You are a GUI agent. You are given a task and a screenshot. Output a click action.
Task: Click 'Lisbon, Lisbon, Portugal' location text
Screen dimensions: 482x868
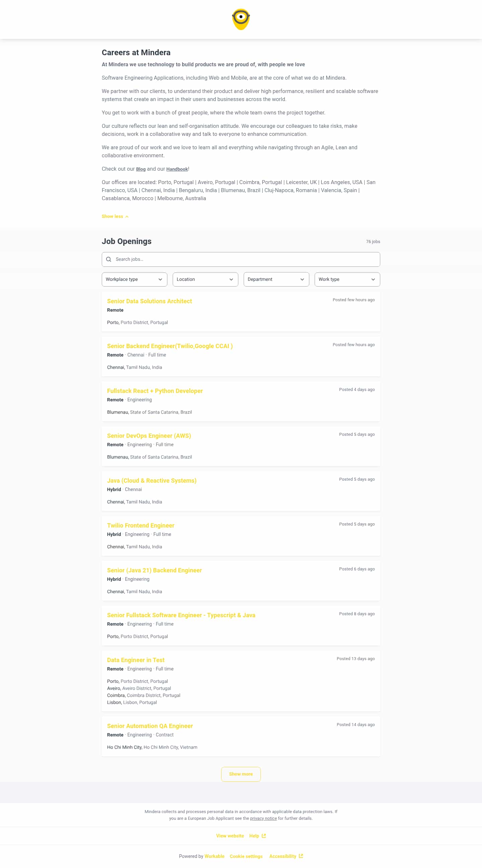click(132, 702)
